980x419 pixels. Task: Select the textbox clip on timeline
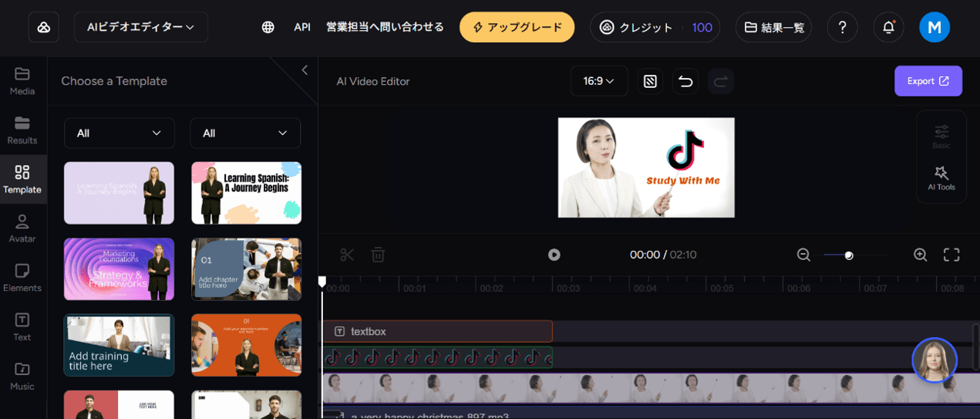coord(437,331)
